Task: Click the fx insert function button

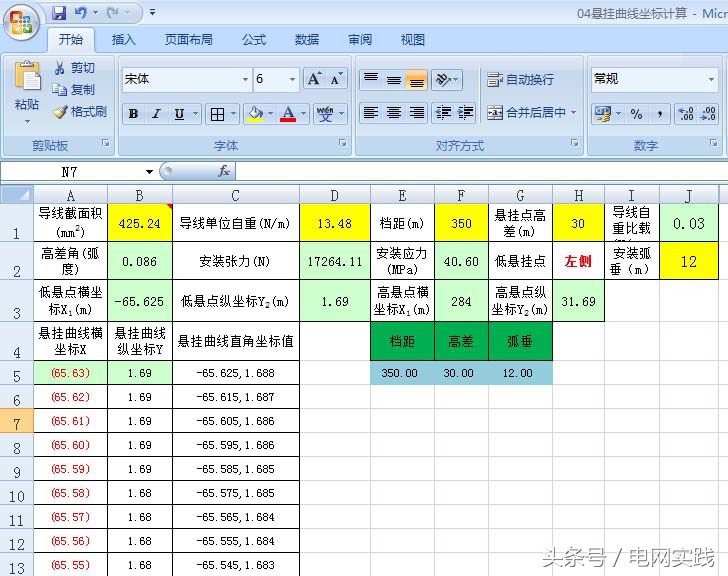Action: 224,171
